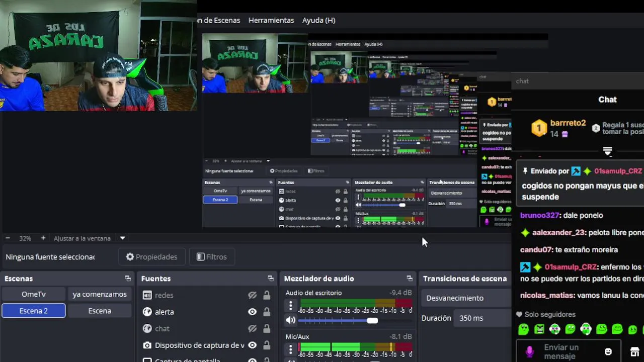This screenshot has height=362, width=644.
Task: Click the padlock on Dispositivo de captura row
Action: click(267, 345)
